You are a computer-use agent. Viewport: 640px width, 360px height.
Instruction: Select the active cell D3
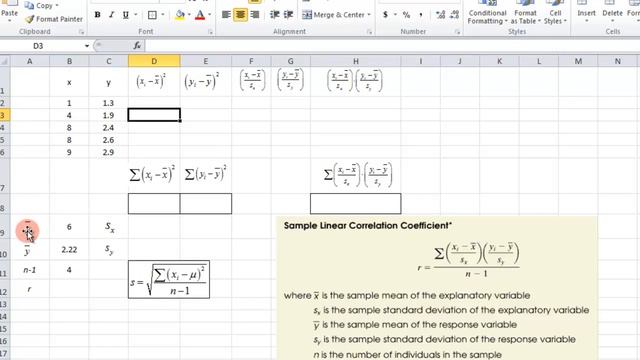pos(154,115)
